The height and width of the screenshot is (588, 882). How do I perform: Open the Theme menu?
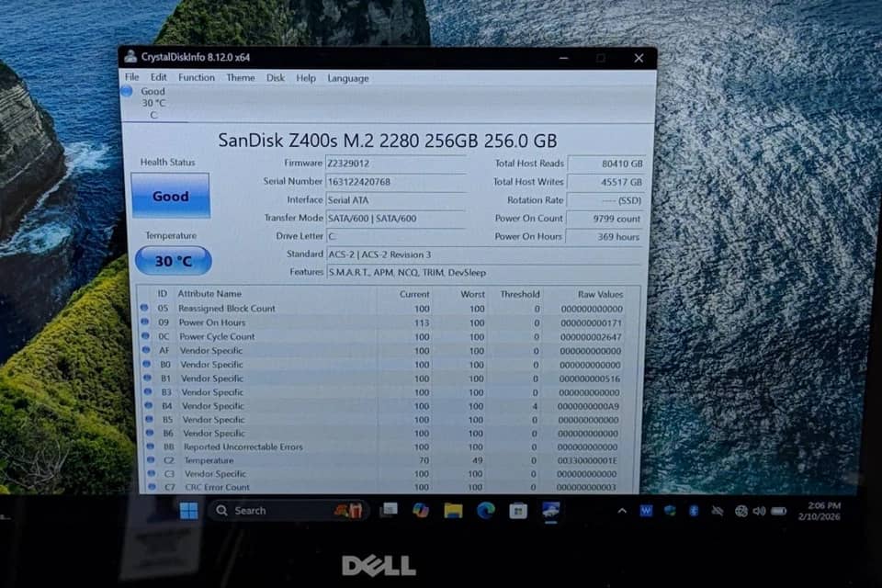[240, 78]
